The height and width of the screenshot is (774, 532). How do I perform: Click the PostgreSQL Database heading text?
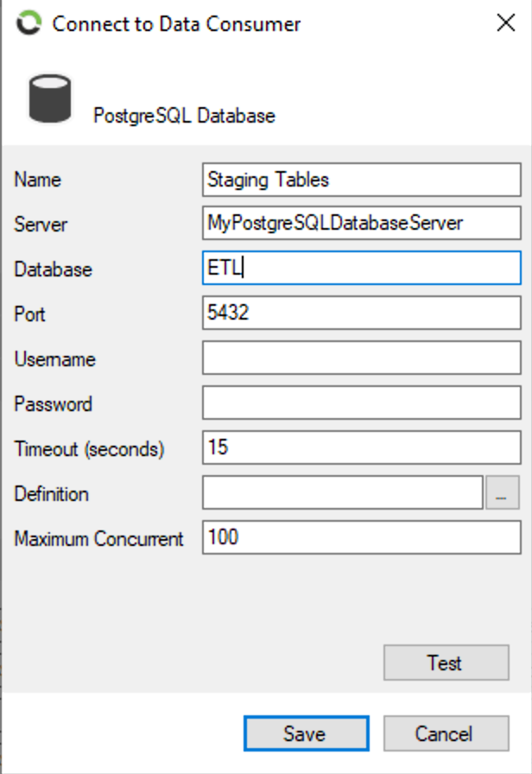(x=184, y=116)
